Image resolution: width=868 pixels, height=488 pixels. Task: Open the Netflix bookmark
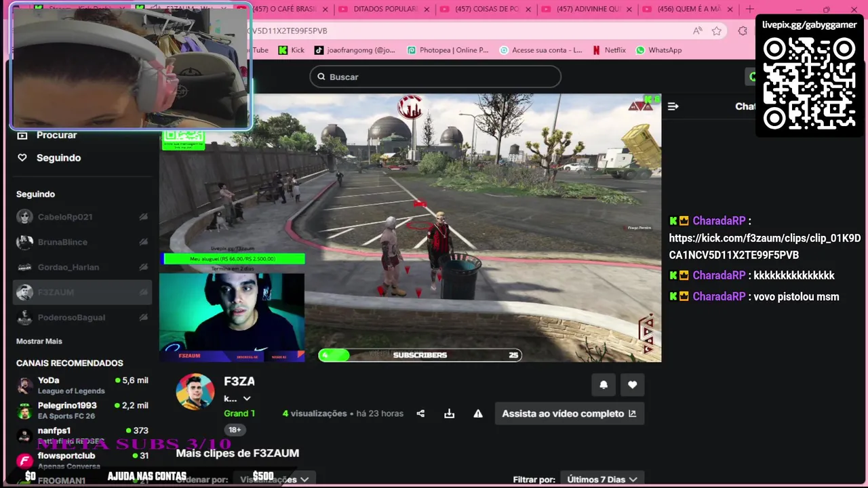tap(609, 50)
